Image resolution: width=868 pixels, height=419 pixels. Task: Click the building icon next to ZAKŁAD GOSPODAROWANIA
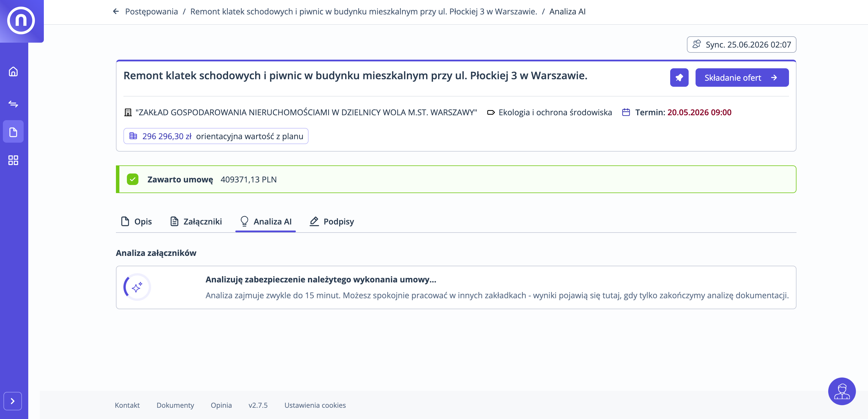click(128, 112)
